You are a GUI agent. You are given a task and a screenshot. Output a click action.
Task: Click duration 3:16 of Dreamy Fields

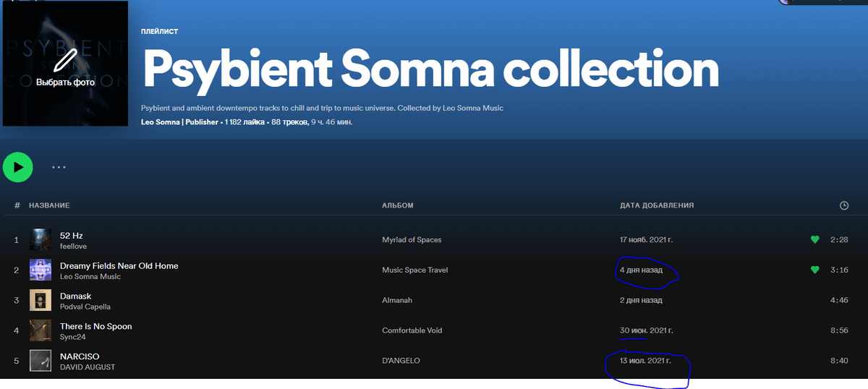tap(839, 270)
